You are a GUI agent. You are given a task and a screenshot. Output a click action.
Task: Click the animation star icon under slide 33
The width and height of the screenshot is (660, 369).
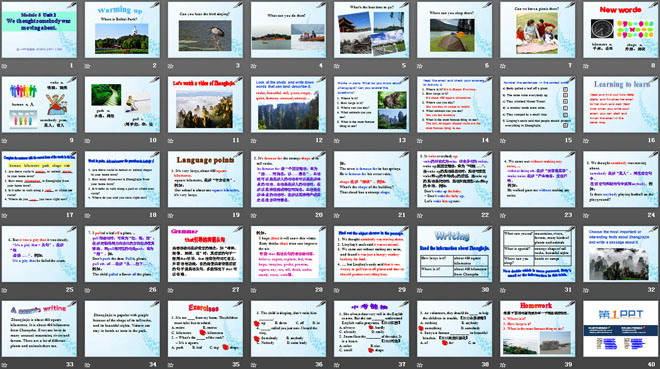point(5,364)
